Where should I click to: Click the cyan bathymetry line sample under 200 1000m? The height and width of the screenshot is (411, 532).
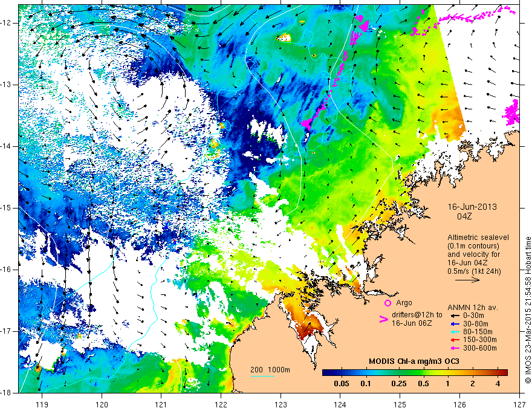(x=262, y=376)
